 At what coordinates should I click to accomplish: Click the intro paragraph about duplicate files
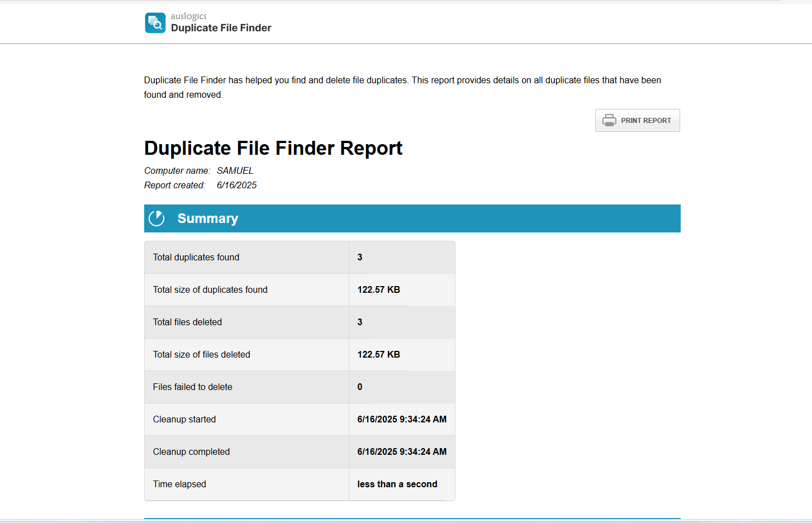(402, 87)
